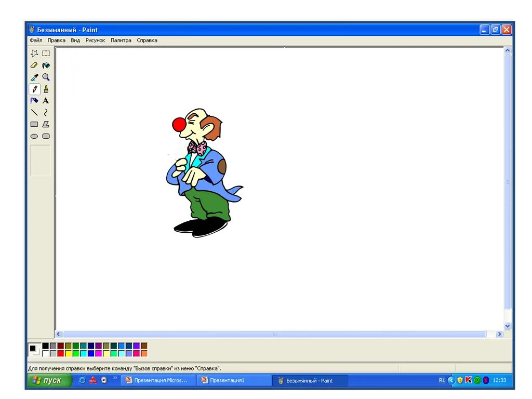
Task: Choose the brown color swatch
Action: coord(144,345)
